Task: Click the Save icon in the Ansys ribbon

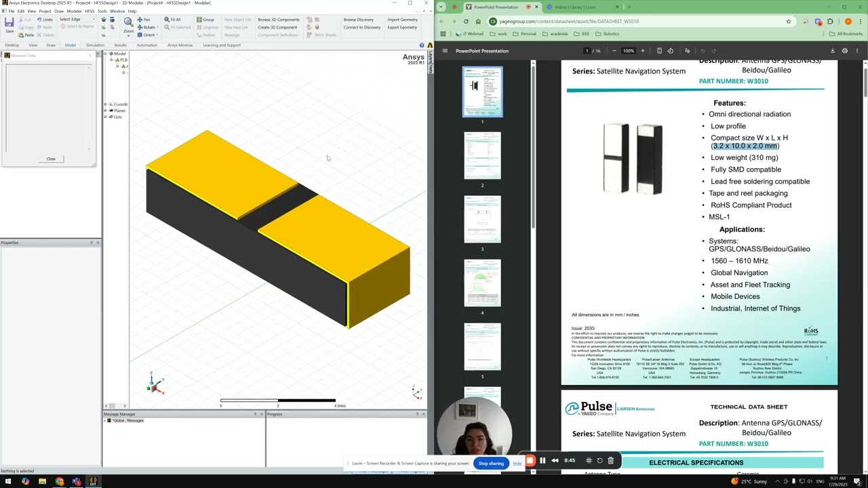Action: pyautogui.click(x=9, y=24)
